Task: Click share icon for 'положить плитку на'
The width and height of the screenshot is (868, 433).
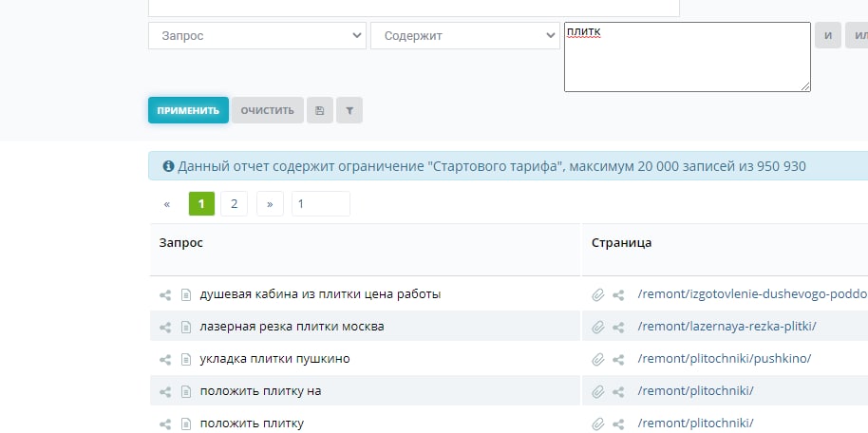Action: (165, 392)
